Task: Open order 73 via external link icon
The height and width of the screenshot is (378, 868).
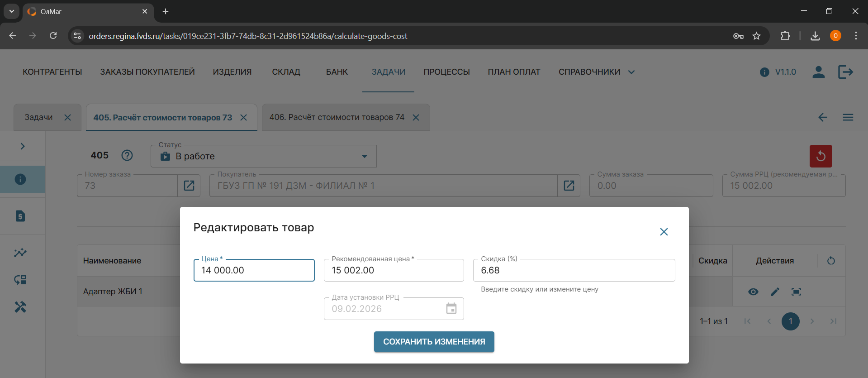Action: pos(189,186)
